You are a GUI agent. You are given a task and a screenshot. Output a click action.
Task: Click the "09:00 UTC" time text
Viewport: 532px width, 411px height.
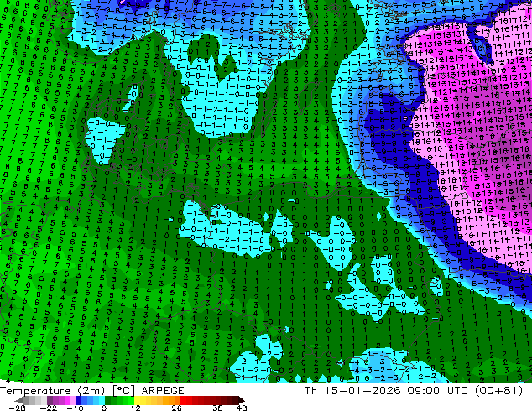pos(438,391)
